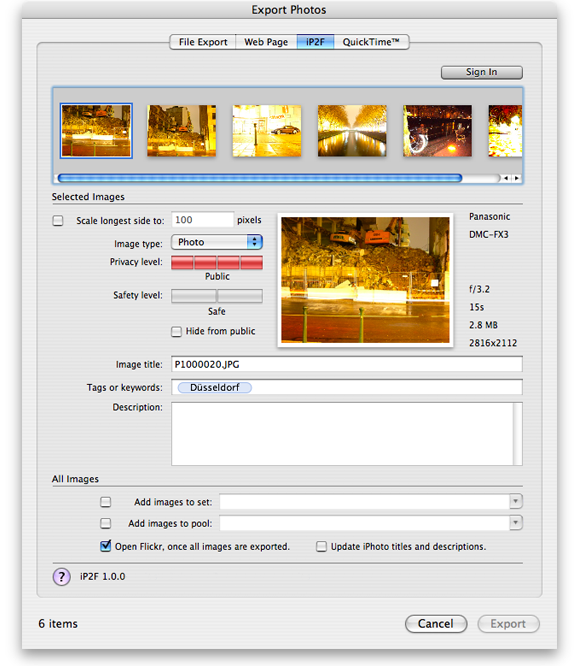The image size is (580, 666).
Task: Expand the Add images to pool dropdown
Action: (515, 523)
